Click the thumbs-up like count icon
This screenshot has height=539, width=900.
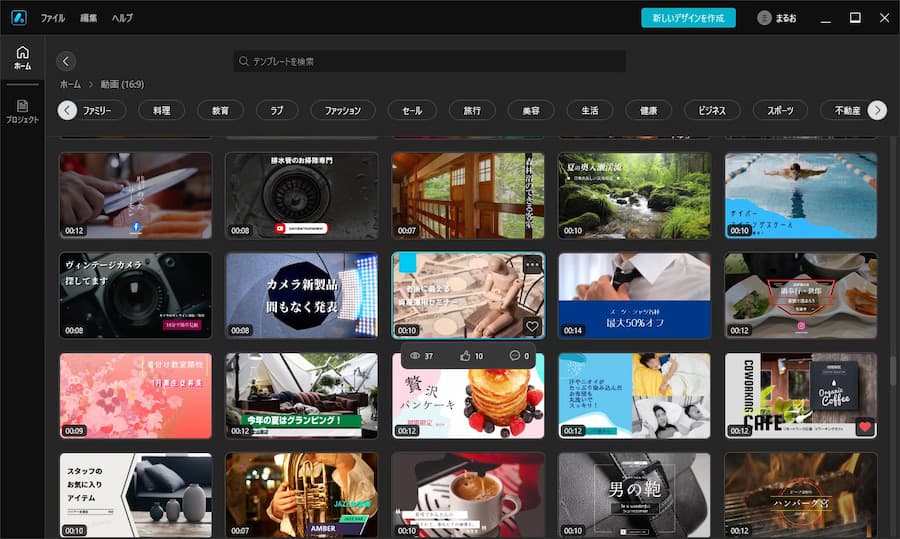[465, 356]
